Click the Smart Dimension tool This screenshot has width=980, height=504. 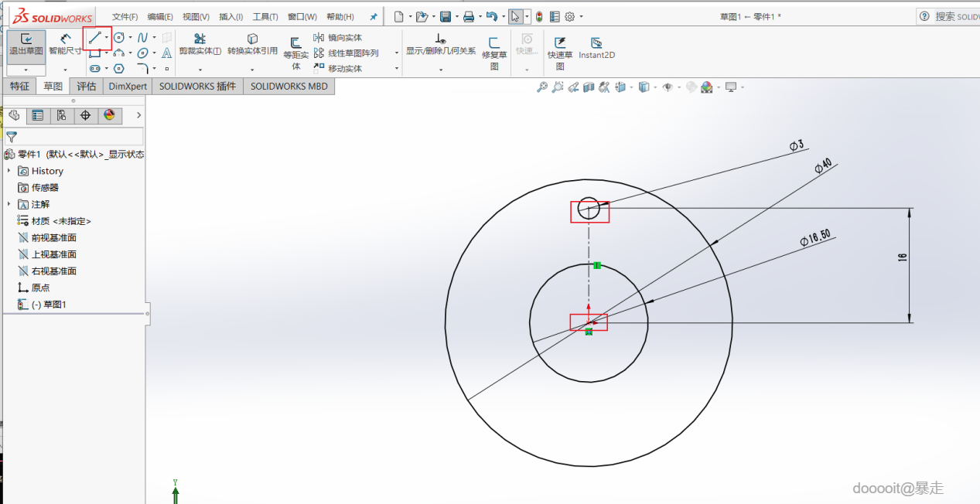[65, 44]
